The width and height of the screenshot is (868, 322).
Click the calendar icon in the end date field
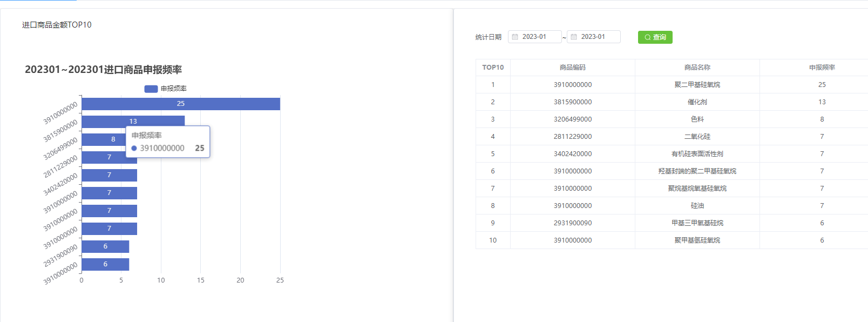pos(574,37)
